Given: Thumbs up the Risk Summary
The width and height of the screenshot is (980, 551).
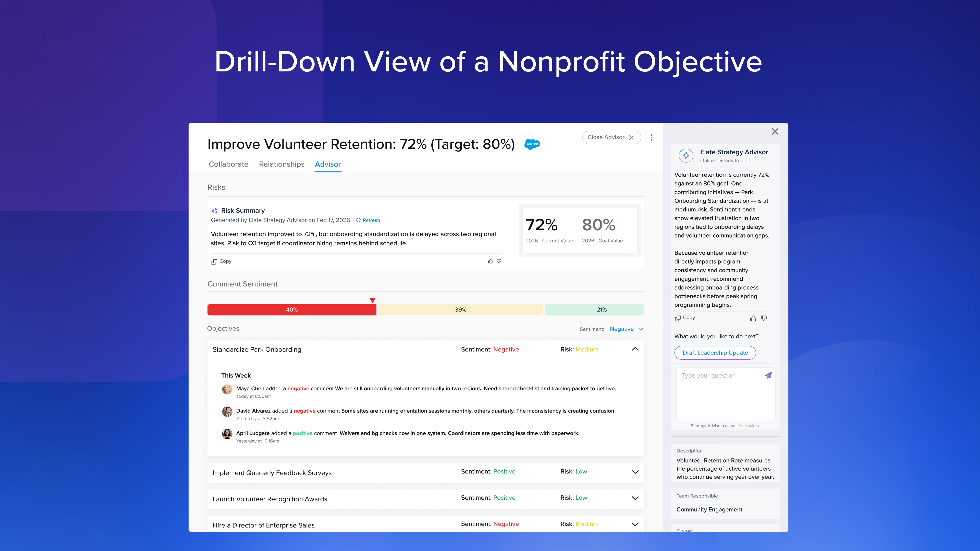Looking at the screenshot, I should click(490, 261).
